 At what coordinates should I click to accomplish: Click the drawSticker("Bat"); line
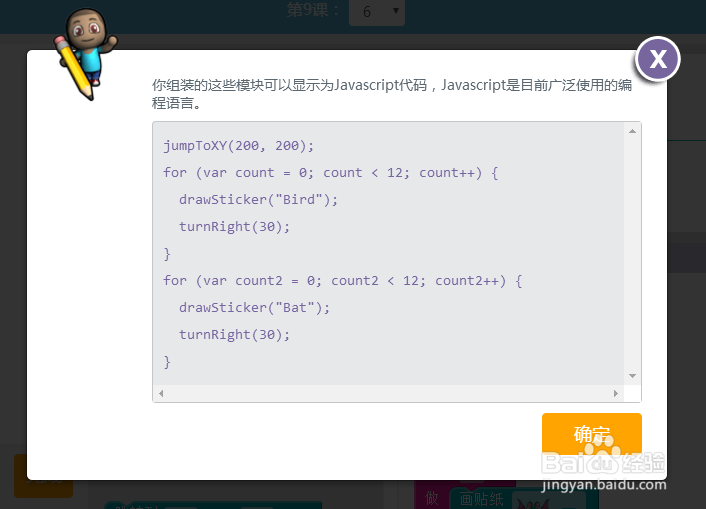point(254,308)
